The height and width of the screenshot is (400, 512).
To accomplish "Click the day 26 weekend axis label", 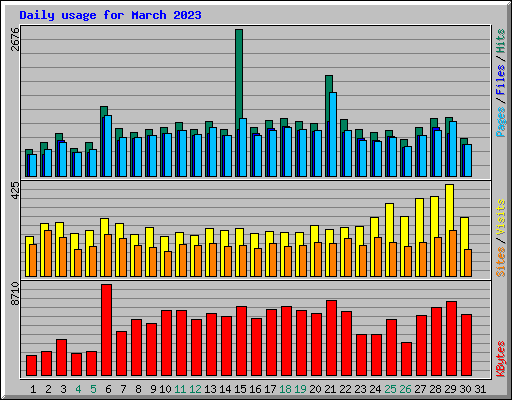I will pos(405,389).
